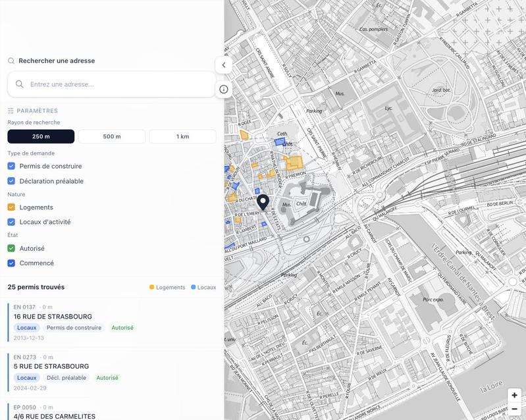
Task: Focus the 'Entrez une adresse...' input
Action: [111, 84]
